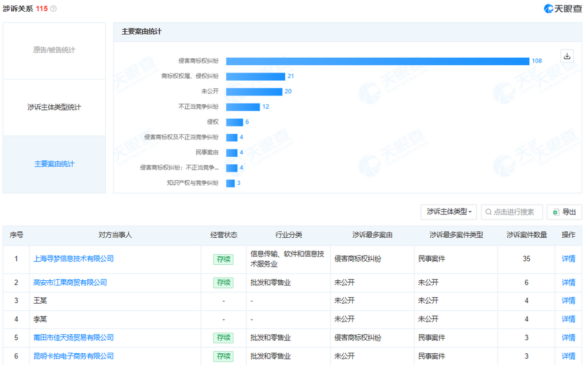Click the help question mark beside 涉诉关系

pos(54,9)
